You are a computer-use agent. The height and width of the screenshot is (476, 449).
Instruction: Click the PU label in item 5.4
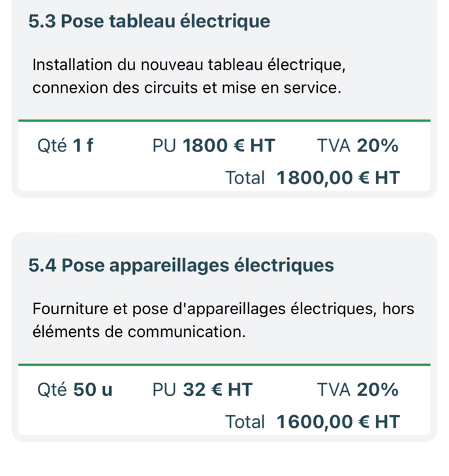click(164, 389)
